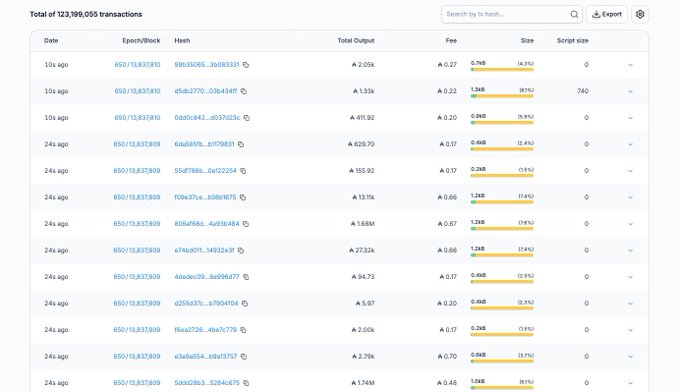This screenshot has width=680, height=392.
Task: Open transaction 806af68d...4a93b484
Action: click(x=207, y=224)
